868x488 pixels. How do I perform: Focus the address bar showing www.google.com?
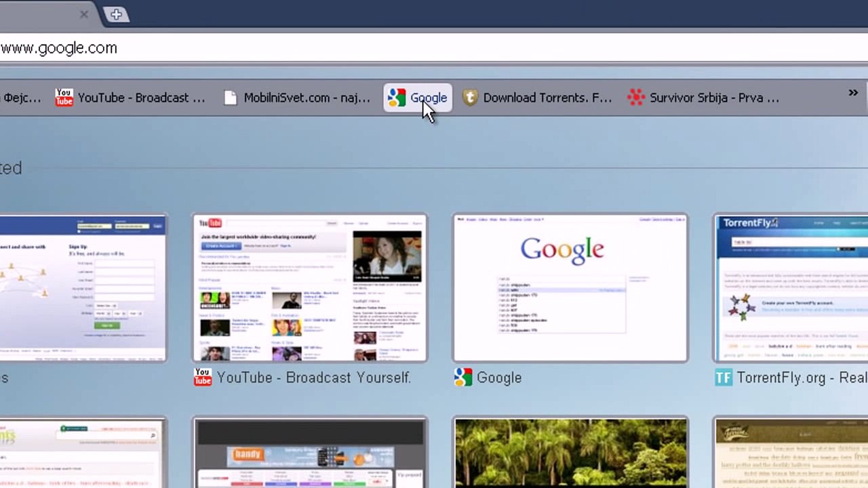point(434,48)
